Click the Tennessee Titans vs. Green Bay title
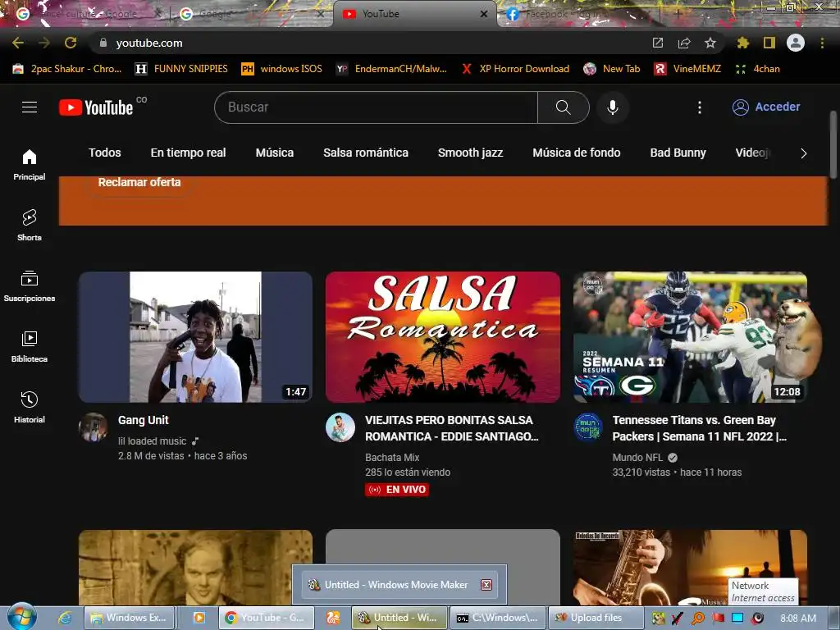This screenshot has height=630, width=840. [699, 428]
